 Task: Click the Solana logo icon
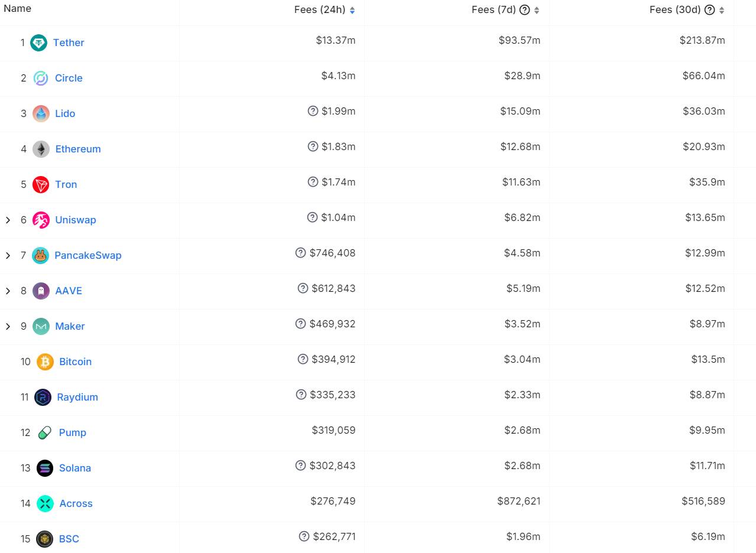(x=45, y=468)
